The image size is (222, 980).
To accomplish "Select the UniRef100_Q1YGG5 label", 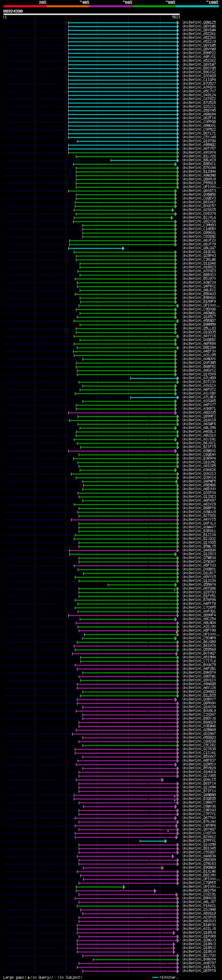I will [199, 543].
